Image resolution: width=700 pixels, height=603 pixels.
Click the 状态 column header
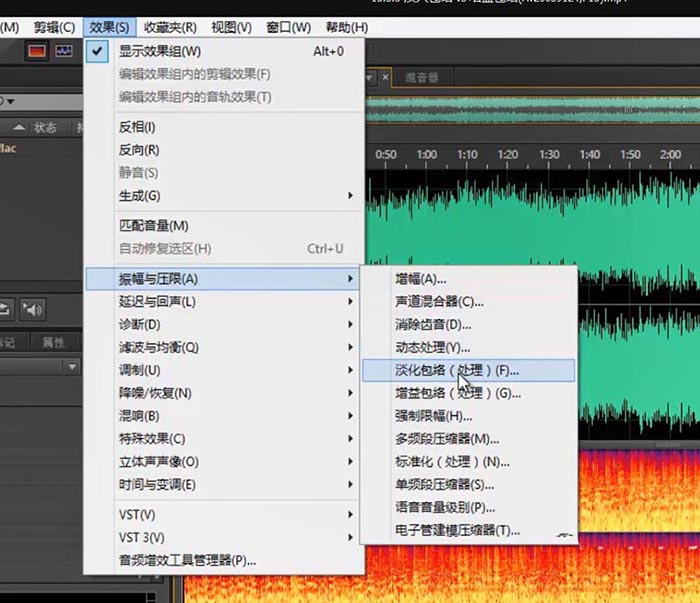point(45,128)
